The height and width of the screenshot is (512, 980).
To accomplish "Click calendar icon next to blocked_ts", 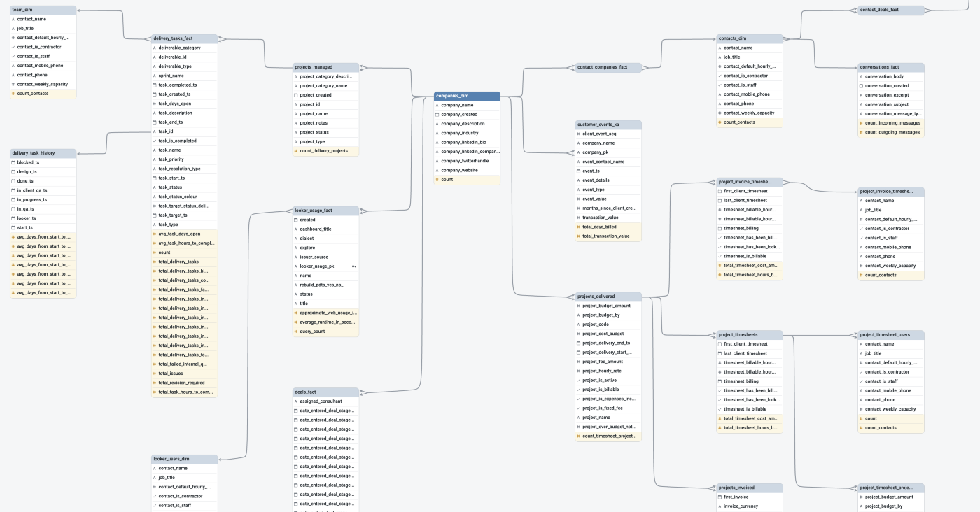I will [x=13, y=162].
